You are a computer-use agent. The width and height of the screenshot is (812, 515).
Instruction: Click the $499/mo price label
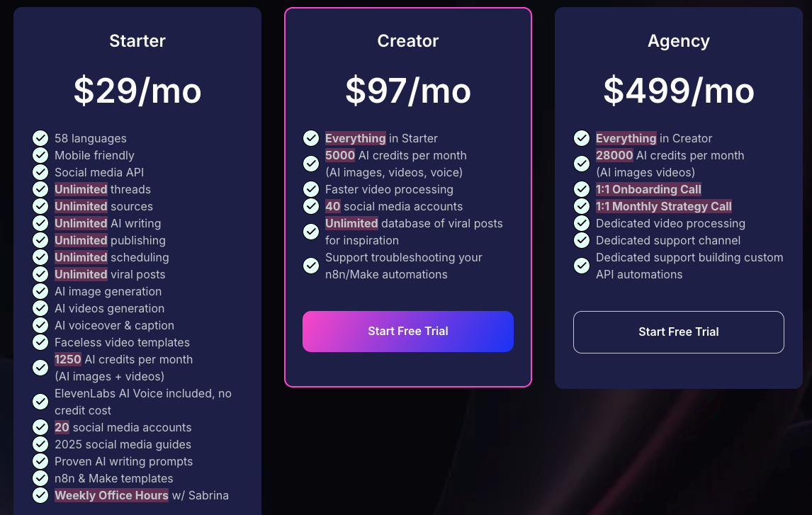tap(678, 91)
